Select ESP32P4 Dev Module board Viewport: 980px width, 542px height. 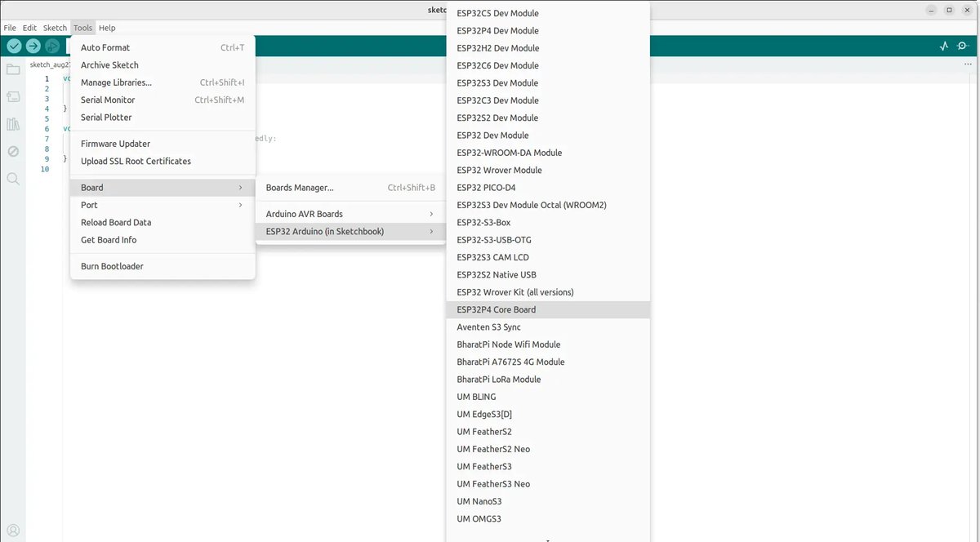548,31
